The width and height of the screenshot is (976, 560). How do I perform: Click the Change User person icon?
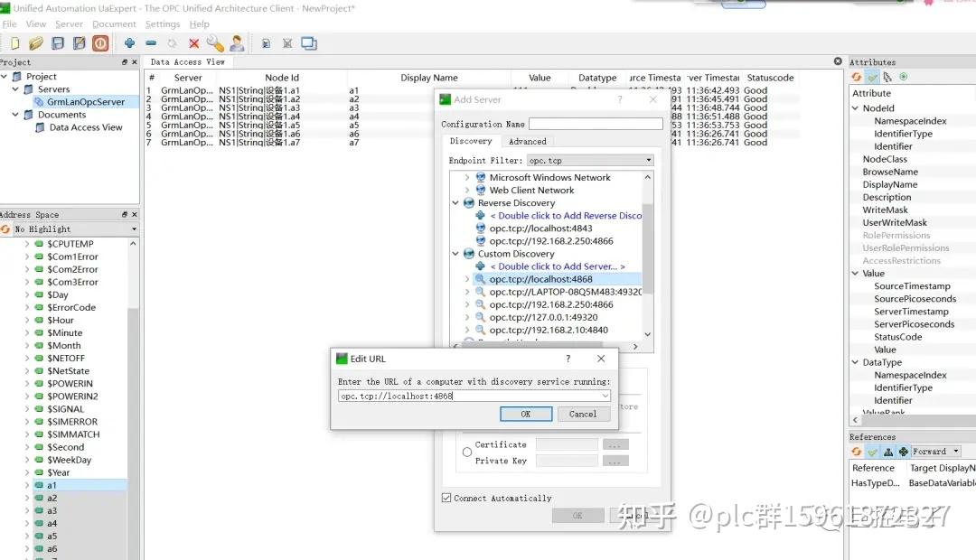[x=236, y=42]
